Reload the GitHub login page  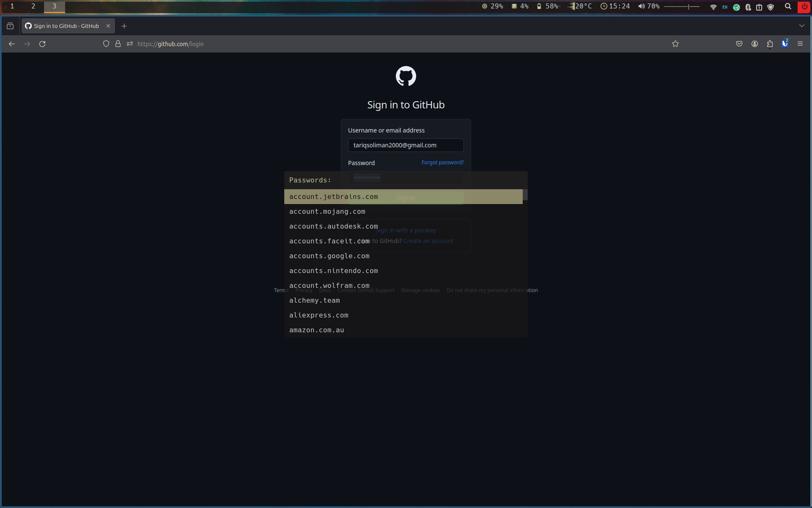click(x=42, y=44)
